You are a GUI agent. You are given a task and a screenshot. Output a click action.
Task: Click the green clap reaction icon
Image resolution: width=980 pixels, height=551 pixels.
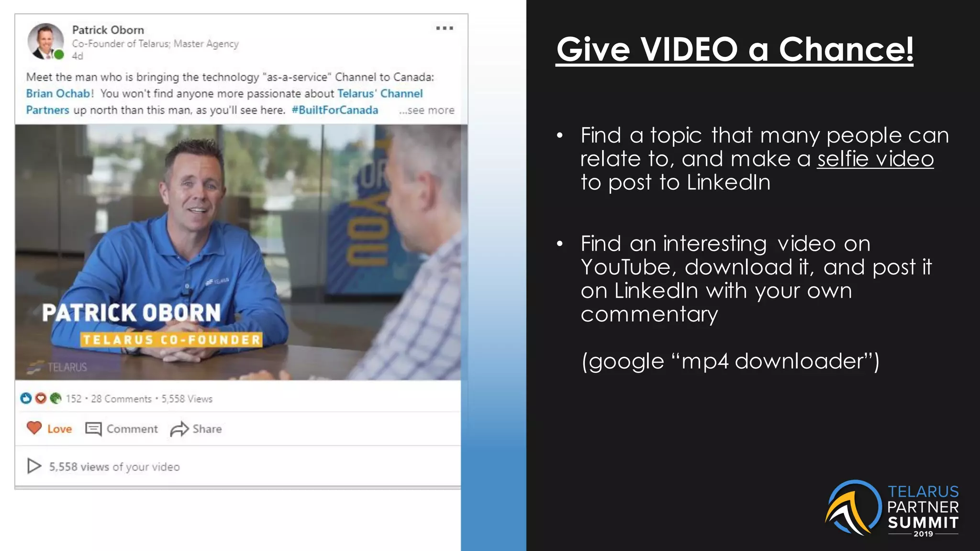[56, 398]
